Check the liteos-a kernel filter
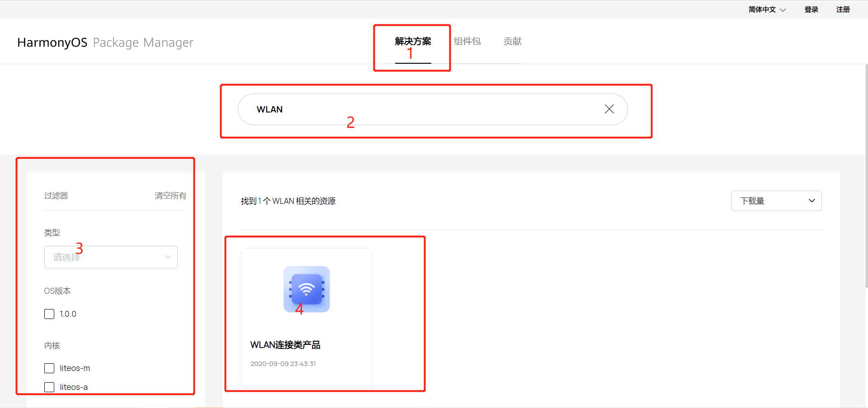Screen dimensions: 868x408 tap(49, 387)
